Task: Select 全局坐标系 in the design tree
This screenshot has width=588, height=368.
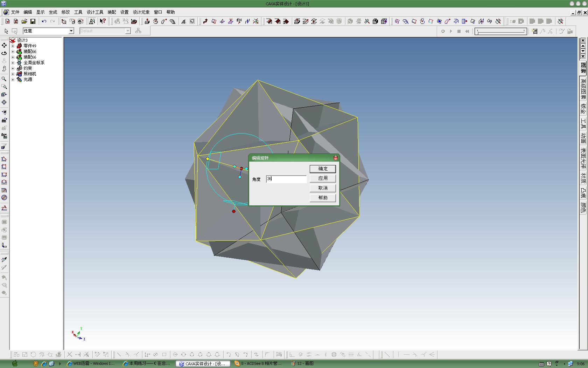Action: (34, 63)
